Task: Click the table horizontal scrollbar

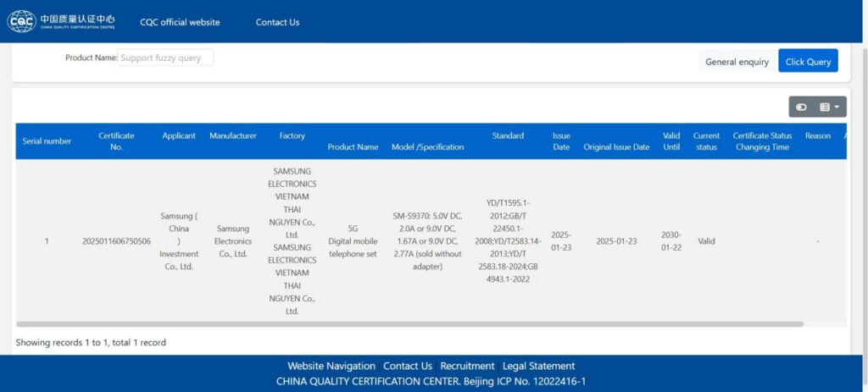Action: [409, 324]
